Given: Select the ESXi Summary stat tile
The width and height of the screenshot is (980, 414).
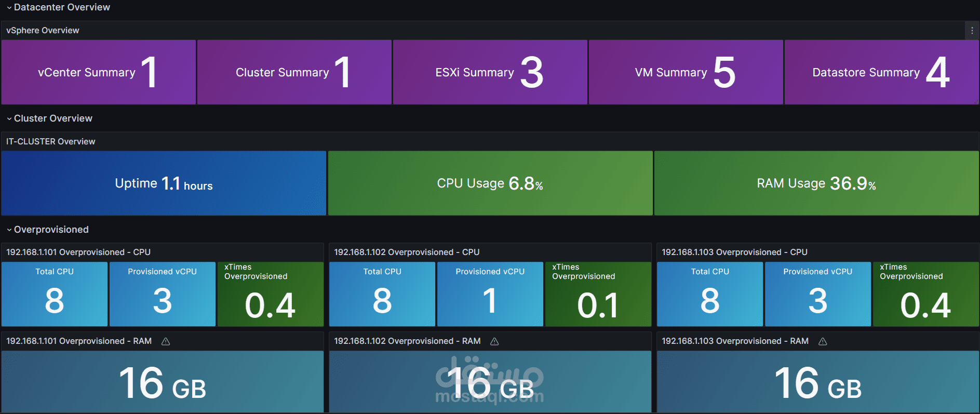Looking at the screenshot, I should pyautogui.click(x=490, y=72).
